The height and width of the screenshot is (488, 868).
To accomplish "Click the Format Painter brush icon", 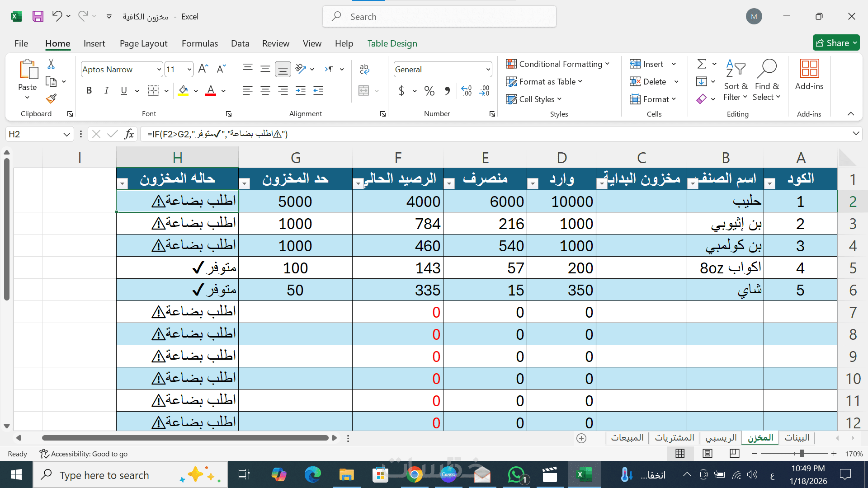I will [51, 99].
